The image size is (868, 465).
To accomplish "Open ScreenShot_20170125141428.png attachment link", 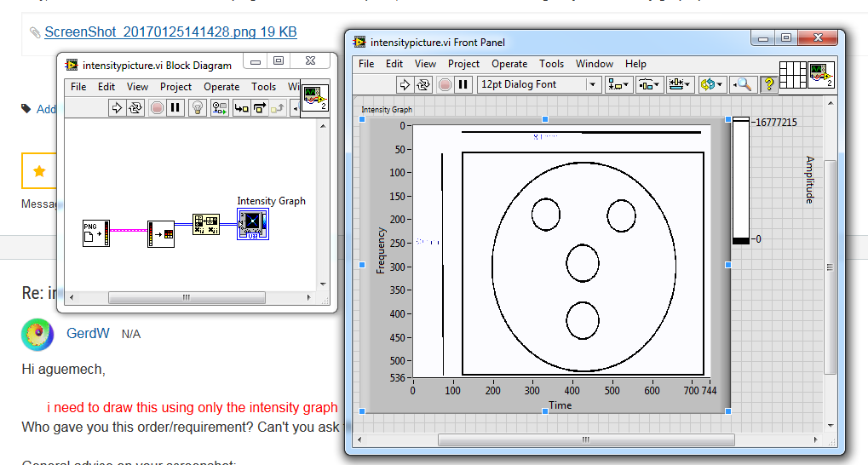I will pos(170,32).
